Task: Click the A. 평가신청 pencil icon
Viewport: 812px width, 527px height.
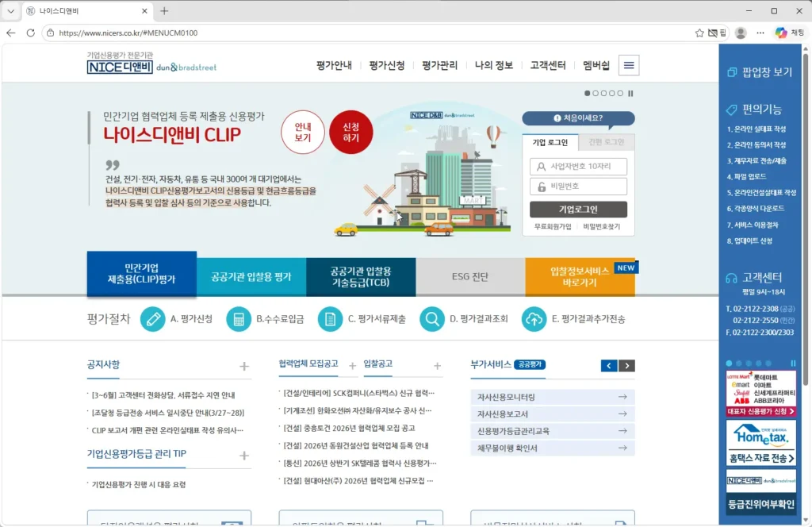Action: tap(153, 319)
